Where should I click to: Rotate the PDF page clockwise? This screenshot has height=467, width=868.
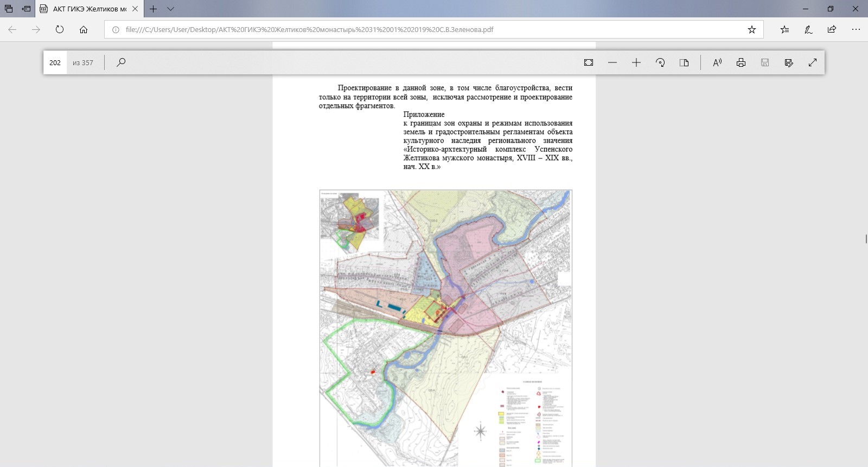pyautogui.click(x=660, y=62)
